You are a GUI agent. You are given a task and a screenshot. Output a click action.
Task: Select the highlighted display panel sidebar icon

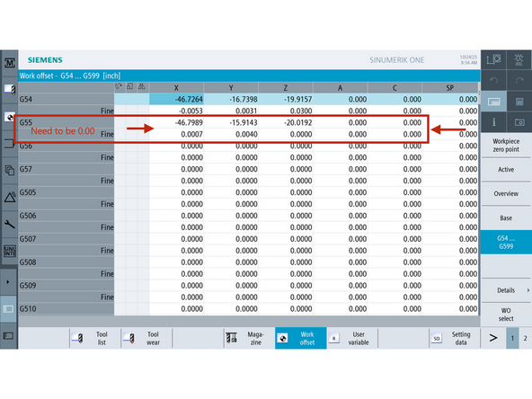8,309
